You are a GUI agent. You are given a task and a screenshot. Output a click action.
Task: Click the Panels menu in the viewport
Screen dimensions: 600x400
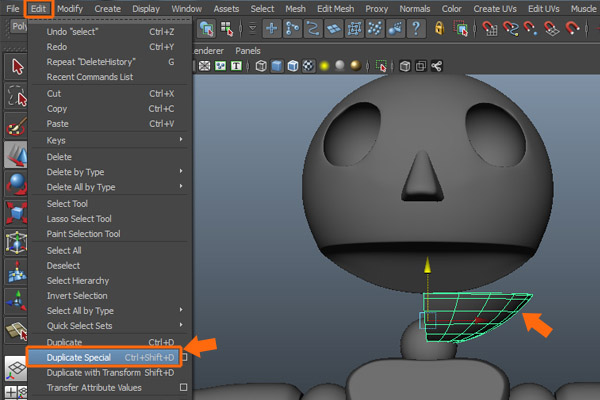click(249, 49)
